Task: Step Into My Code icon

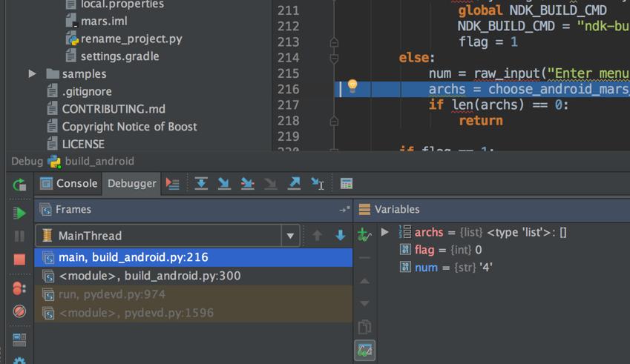Action: click(x=247, y=183)
